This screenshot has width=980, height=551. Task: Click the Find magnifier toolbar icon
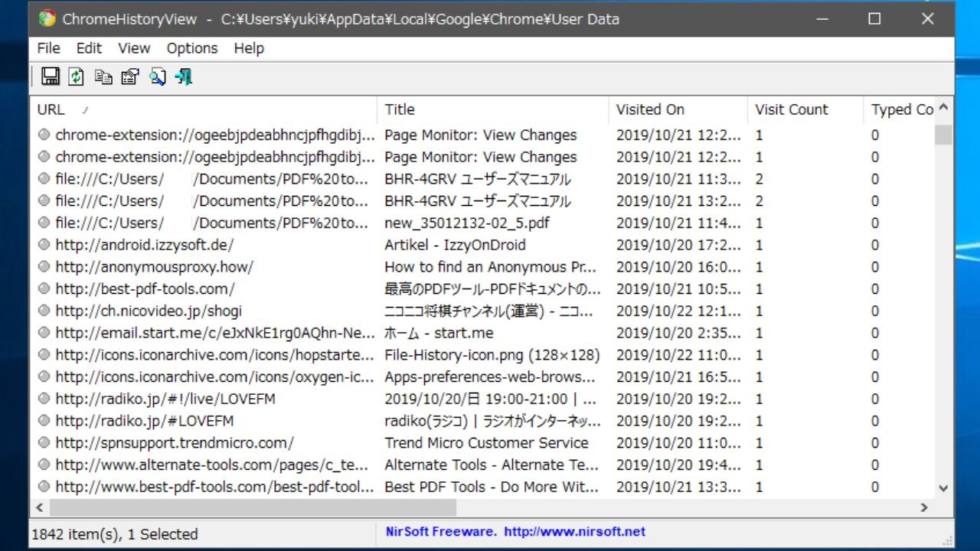[158, 77]
